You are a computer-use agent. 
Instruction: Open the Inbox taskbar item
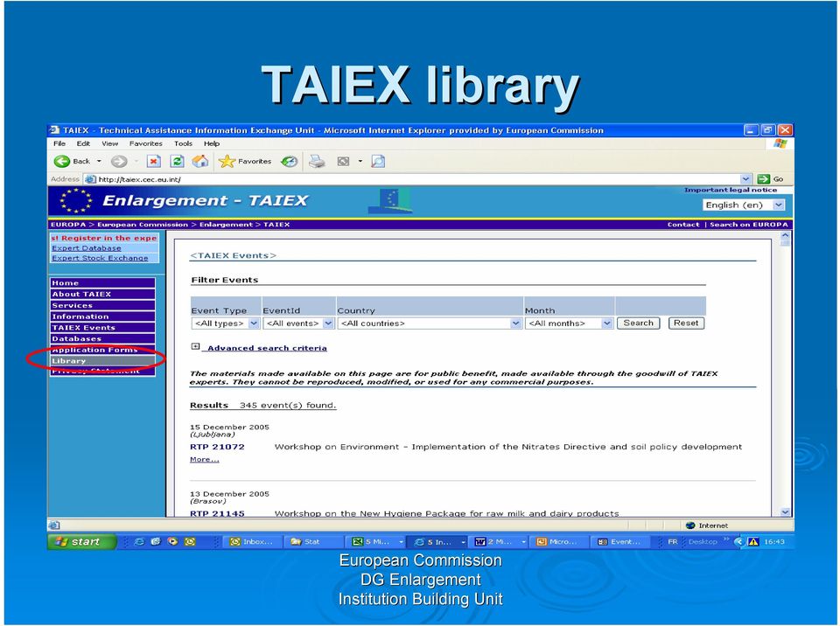(x=252, y=542)
